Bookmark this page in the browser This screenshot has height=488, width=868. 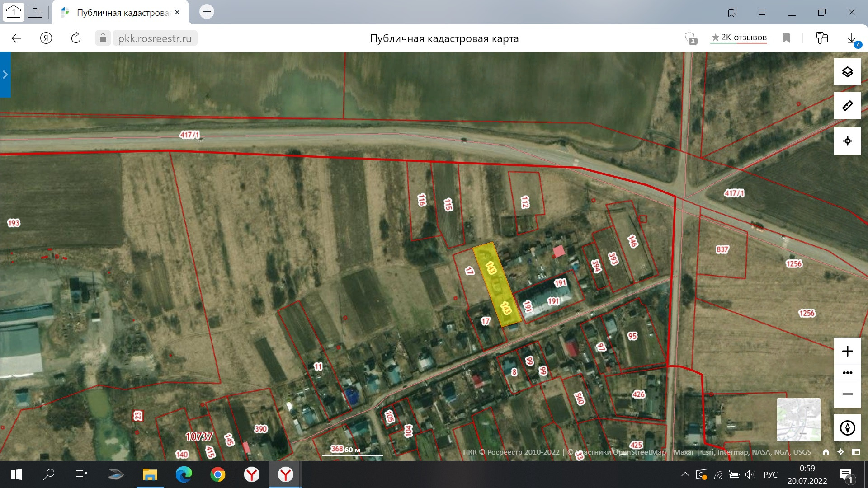[786, 38]
